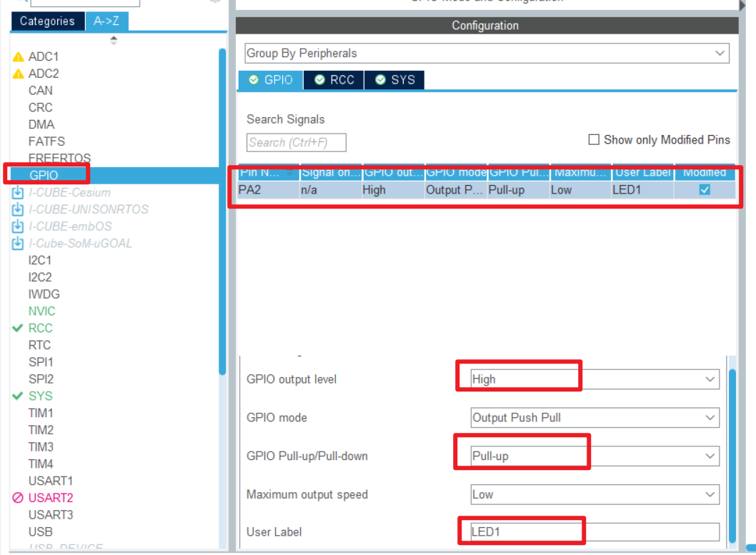Click the download icon beside I-CUBE-Cesium

pyautogui.click(x=17, y=193)
